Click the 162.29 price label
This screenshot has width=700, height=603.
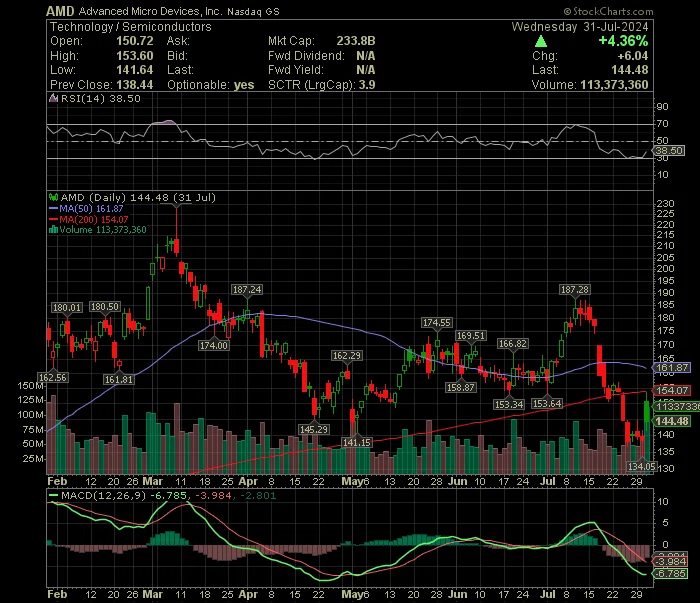[347, 356]
